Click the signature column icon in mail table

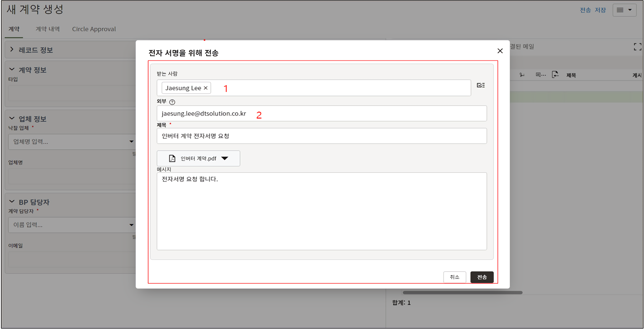[x=522, y=75]
